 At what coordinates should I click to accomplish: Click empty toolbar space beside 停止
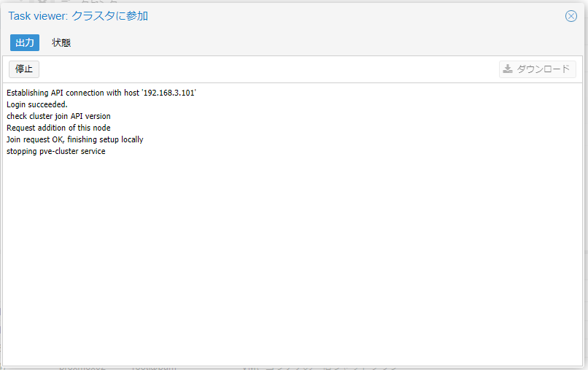pyautogui.click(x=263, y=69)
